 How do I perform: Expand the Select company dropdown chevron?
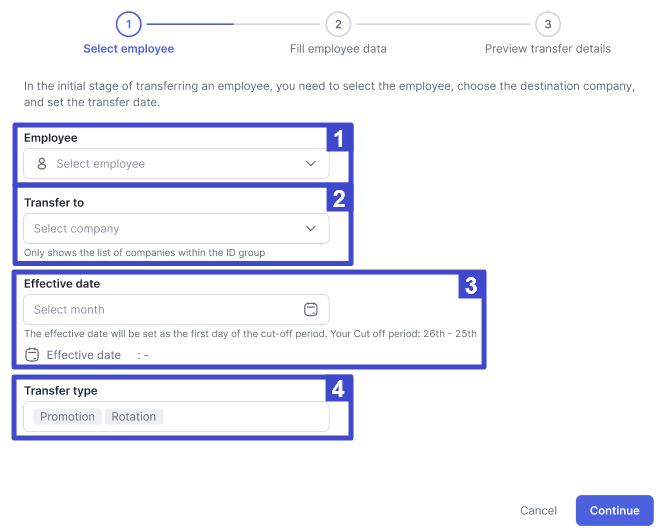(x=311, y=228)
